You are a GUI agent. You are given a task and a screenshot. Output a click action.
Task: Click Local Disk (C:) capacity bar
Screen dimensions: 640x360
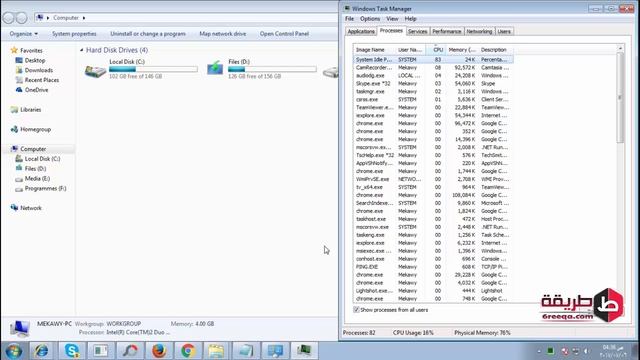tap(153, 69)
